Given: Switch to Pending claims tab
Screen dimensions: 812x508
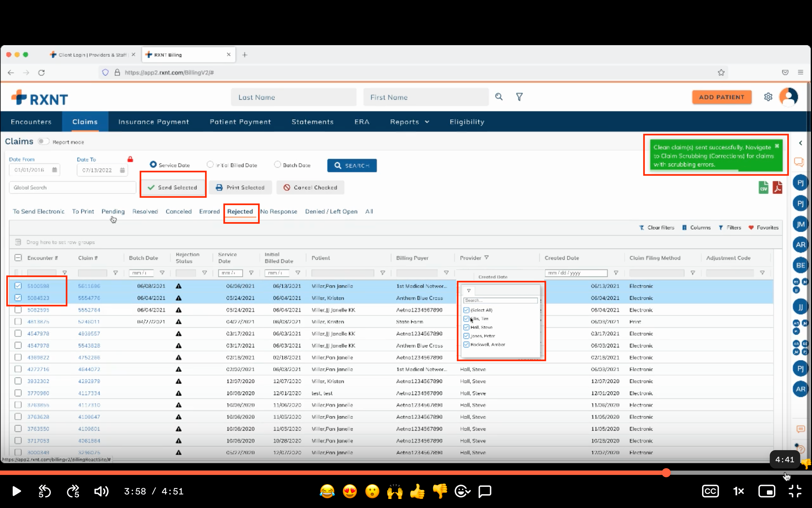Looking at the screenshot, I should [113, 211].
